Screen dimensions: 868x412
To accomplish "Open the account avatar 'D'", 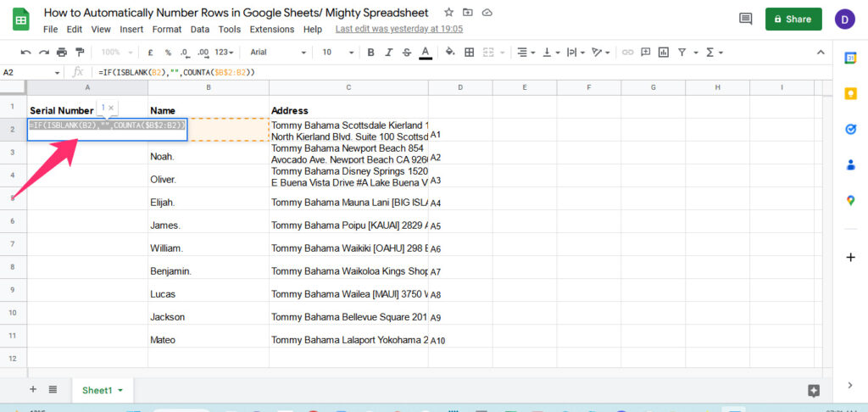I will 845,19.
